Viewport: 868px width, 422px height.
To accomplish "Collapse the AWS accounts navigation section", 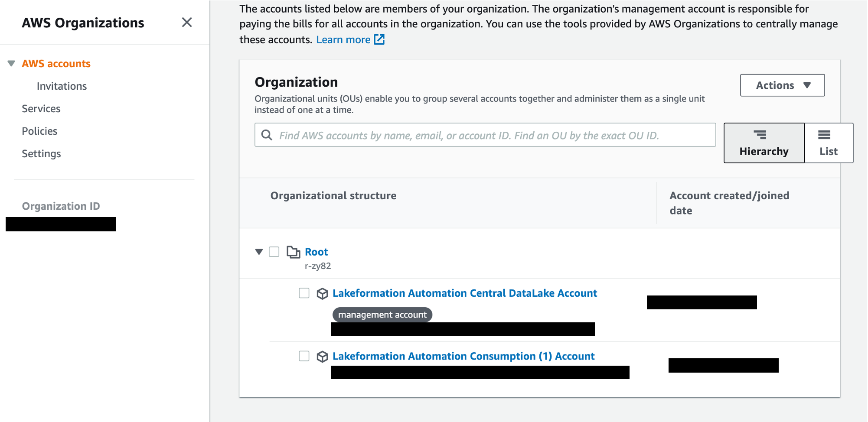I will [11, 64].
